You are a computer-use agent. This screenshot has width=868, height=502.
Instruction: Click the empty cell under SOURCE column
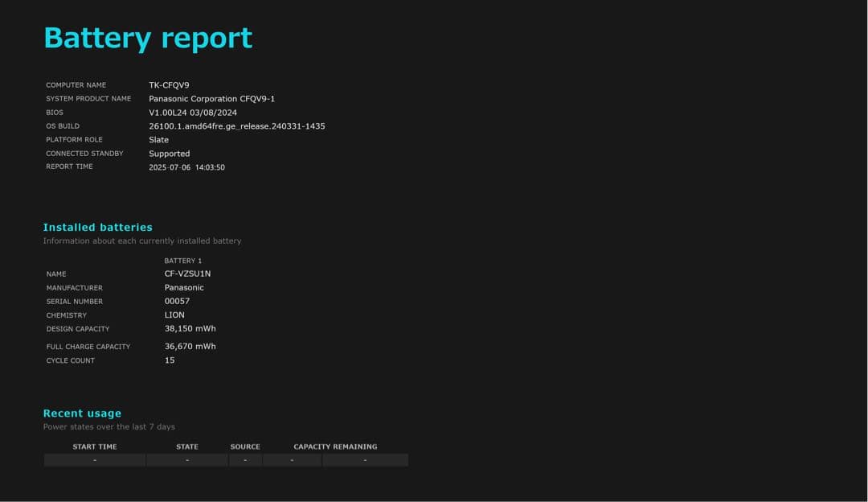pyautogui.click(x=245, y=460)
